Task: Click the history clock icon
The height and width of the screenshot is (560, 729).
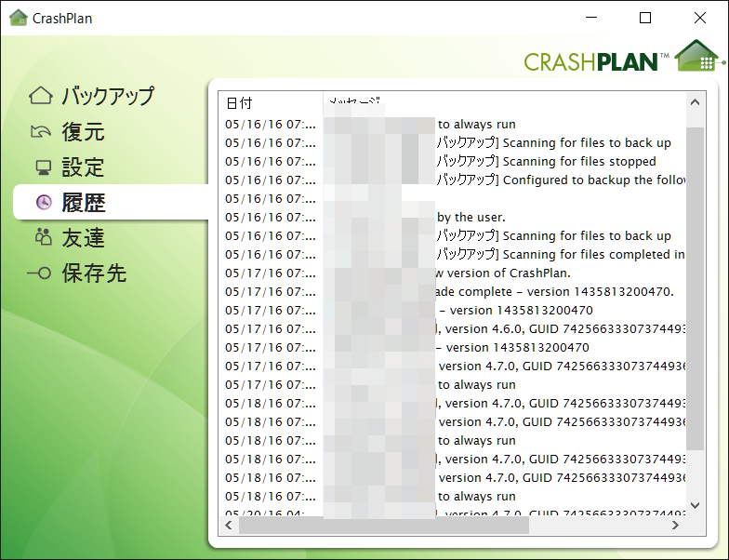Action: coord(45,203)
